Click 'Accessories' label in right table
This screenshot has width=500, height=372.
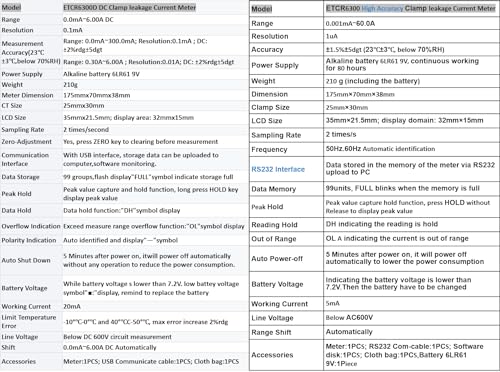[x=272, y=355]
